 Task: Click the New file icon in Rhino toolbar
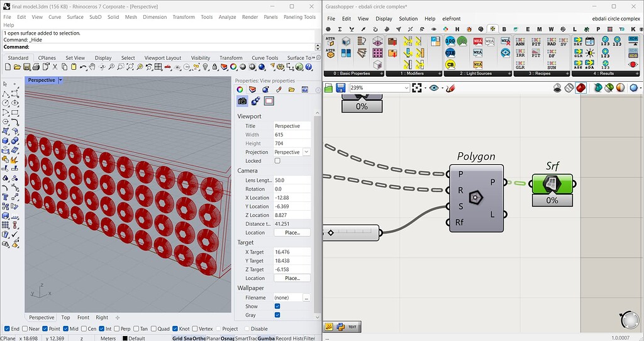[x=8, y=67]
